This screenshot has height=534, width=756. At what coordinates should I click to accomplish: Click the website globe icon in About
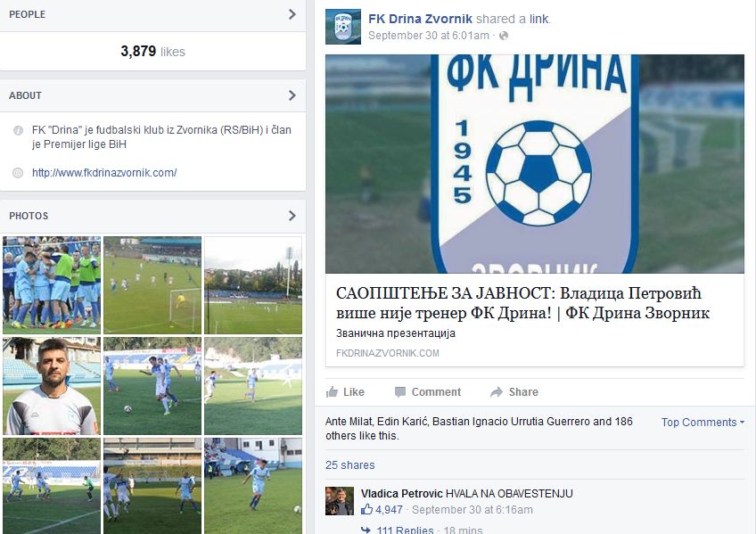(x=18, y=173)
